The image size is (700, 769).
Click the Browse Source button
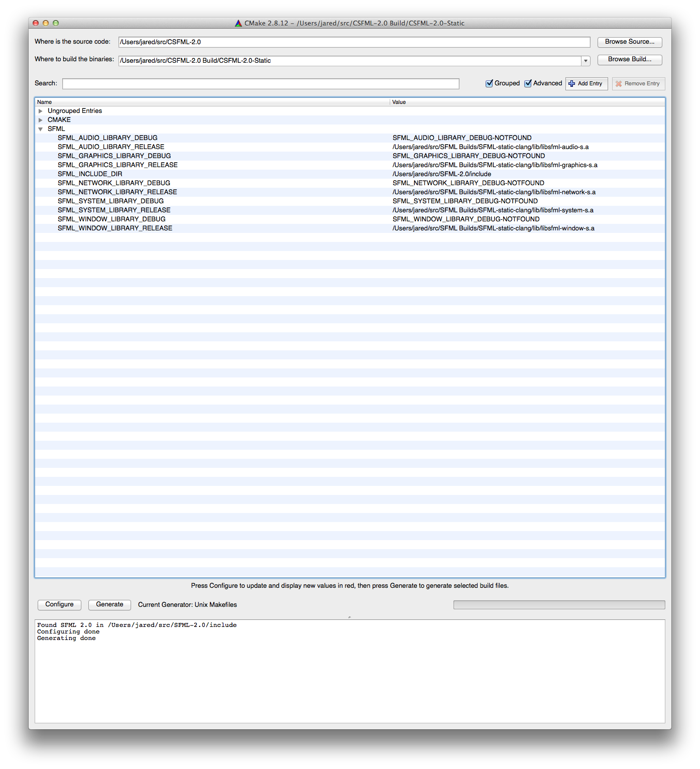[630, 42]
